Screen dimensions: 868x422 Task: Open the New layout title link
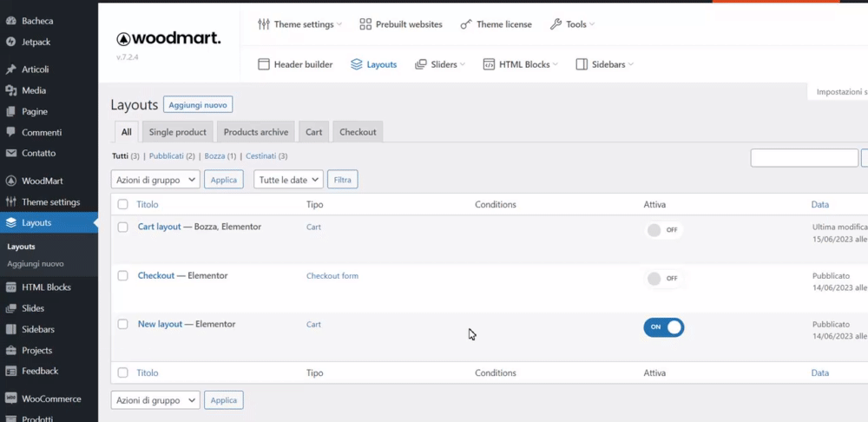160,325
